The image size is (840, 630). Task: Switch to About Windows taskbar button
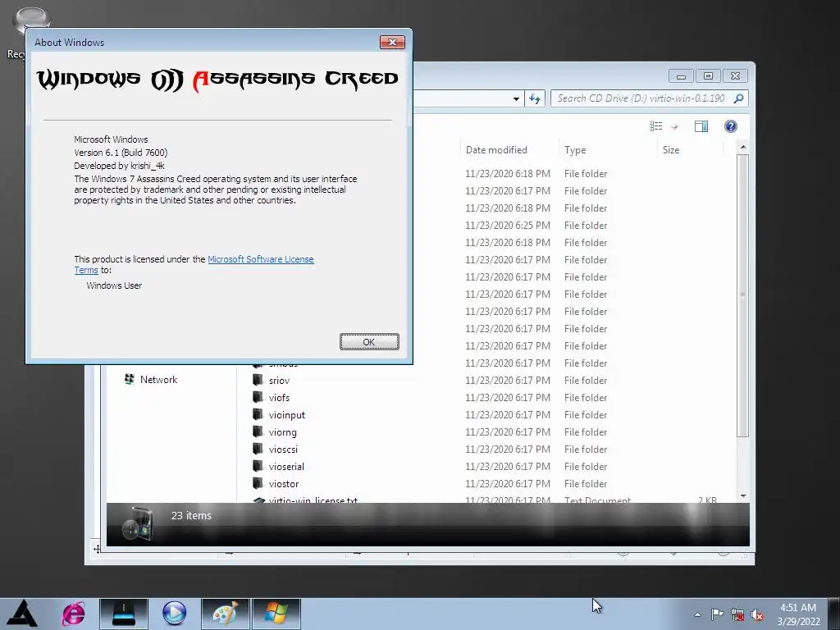(x=276, y=614)
